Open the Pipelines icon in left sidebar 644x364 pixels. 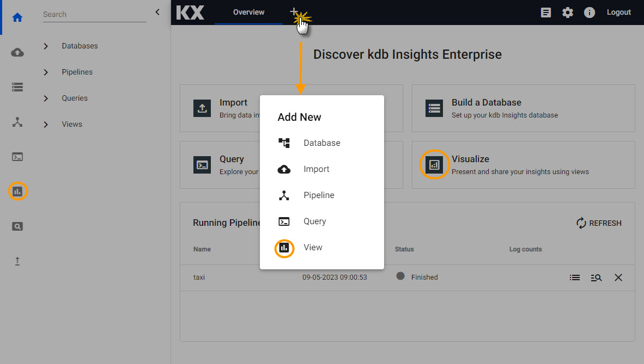point(17,122)
